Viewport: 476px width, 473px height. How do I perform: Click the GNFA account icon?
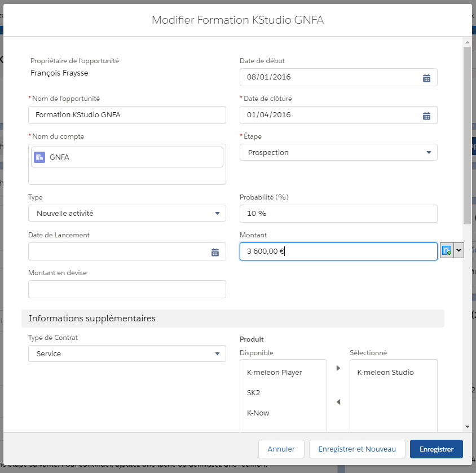(39, 157)
